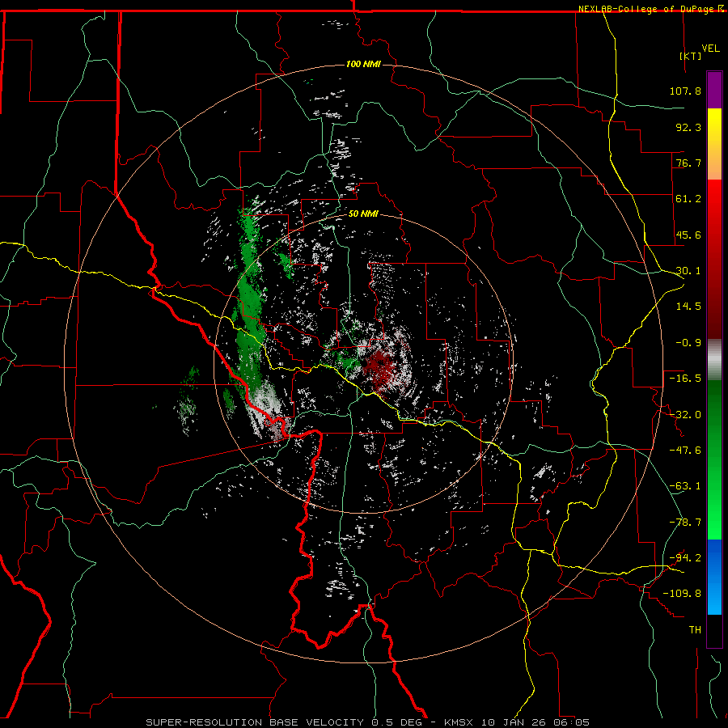
Task: Click the -0.9 scale value
Action: tap(688, 343)
